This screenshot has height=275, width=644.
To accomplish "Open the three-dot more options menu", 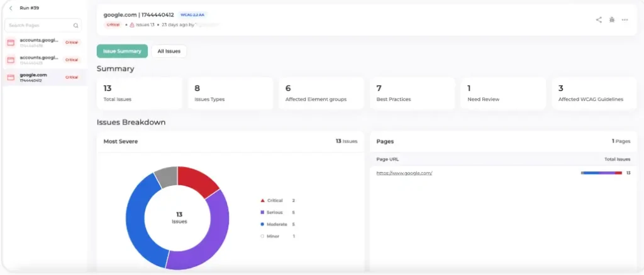I will 625,19.
